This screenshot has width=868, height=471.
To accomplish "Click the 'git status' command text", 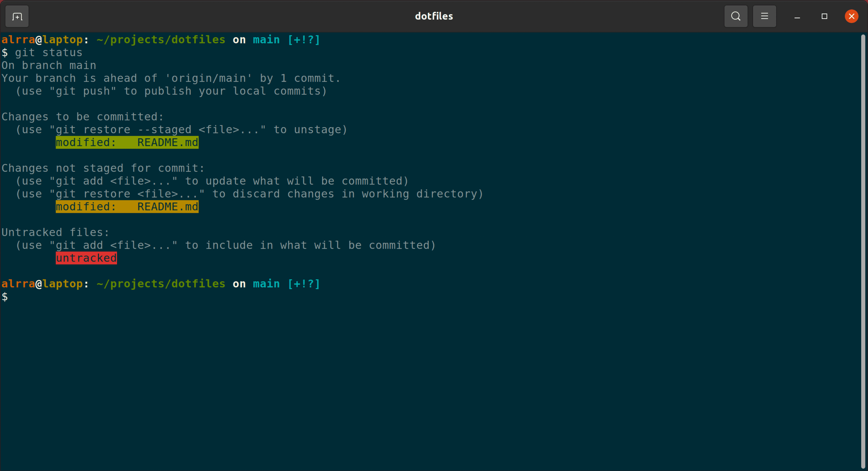I will pos(49,53).
